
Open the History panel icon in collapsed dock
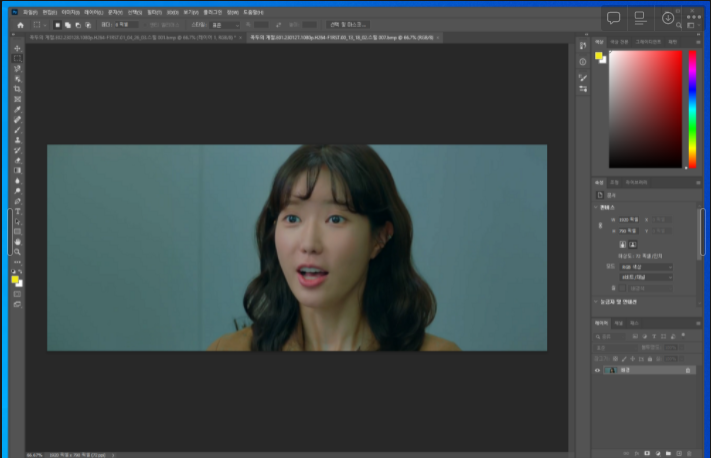click(583, 45)
